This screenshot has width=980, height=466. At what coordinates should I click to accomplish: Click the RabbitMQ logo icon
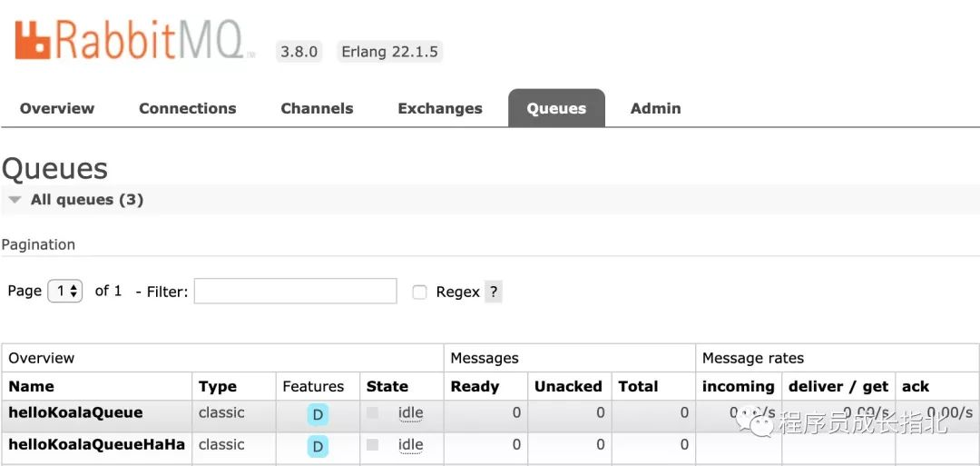tap(34, 40)
